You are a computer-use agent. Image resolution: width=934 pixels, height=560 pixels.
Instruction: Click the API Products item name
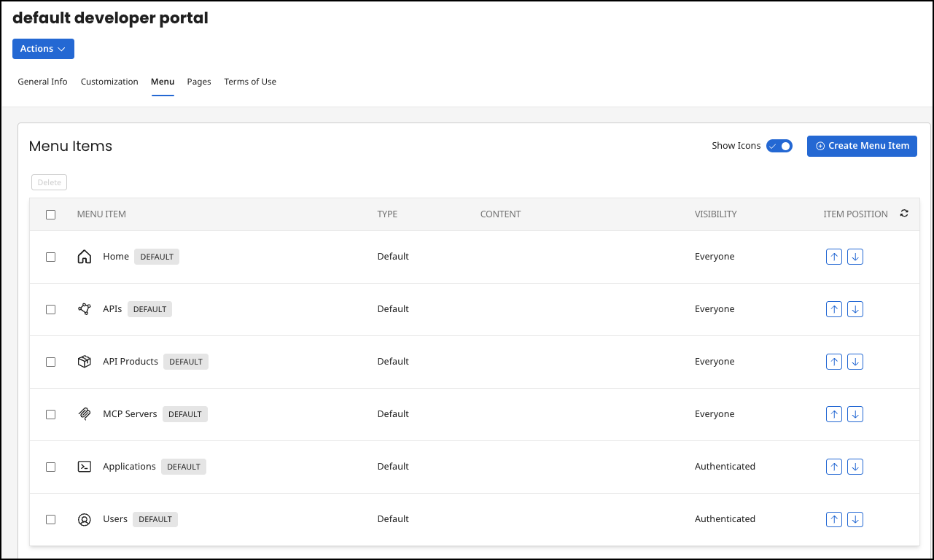[131, 362]
